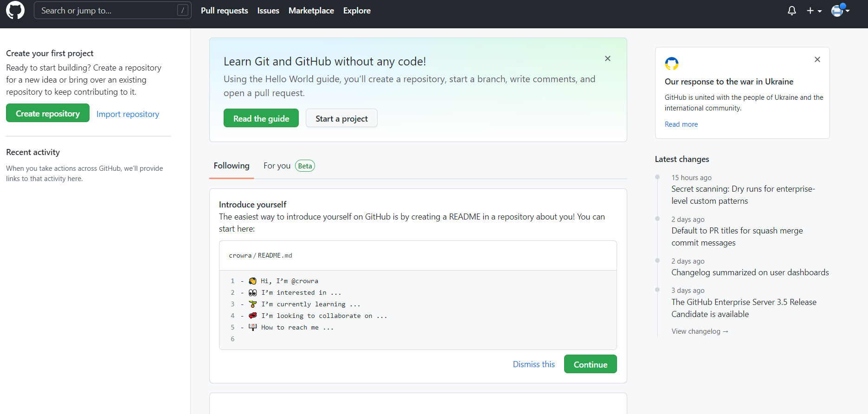Switch to the For you tab
This screenshot has width=868, height=414.
pyautogui.click(x=277, y=166)
